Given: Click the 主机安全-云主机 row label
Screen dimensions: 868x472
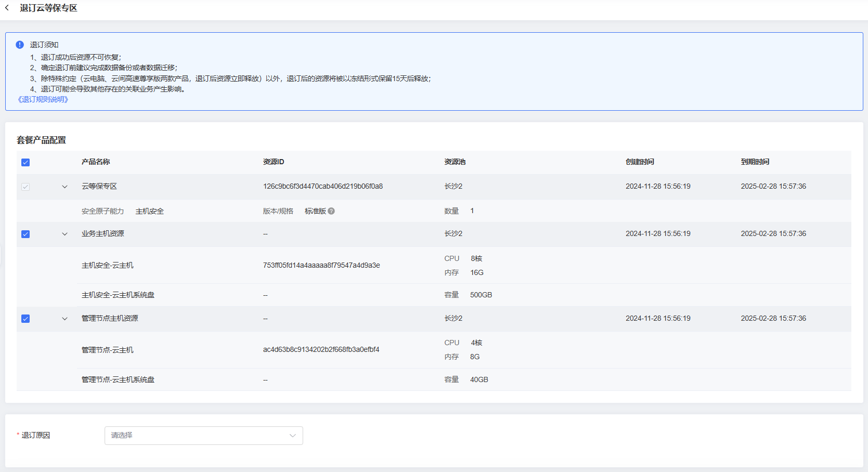Looking at the screenshot, I should 108,265.
